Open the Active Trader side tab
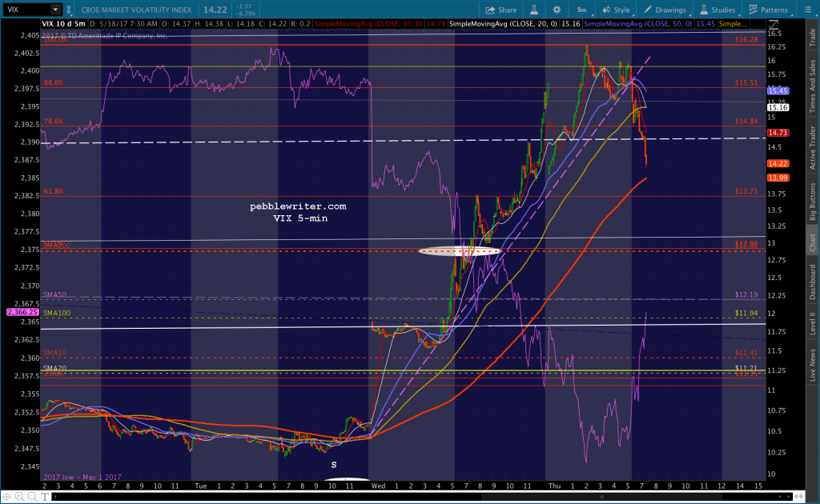 point(813,148)
